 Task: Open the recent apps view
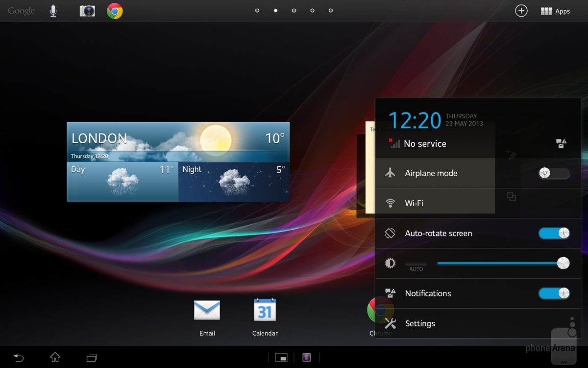tap(92, 358)
